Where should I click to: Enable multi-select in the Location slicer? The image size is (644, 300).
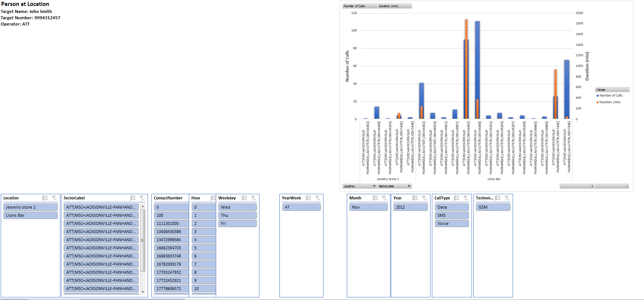pos(45,198)
